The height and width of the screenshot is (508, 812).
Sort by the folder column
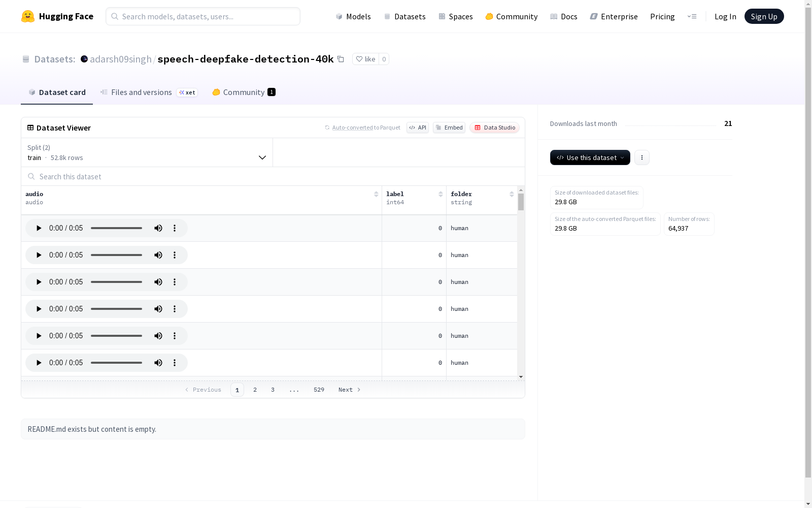point(512,194)
